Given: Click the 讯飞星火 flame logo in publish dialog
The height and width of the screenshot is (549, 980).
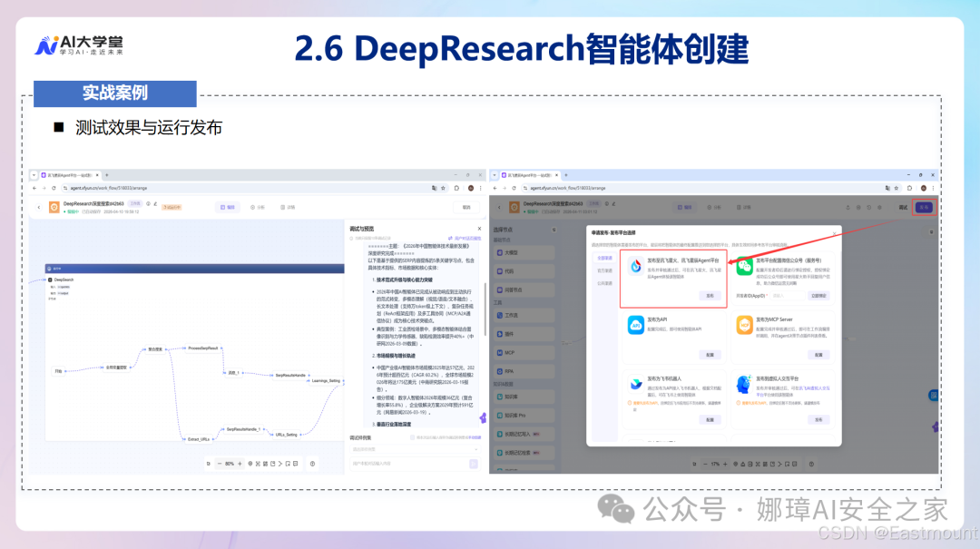Looking at the screenshot, I should (x=635, y=266).
